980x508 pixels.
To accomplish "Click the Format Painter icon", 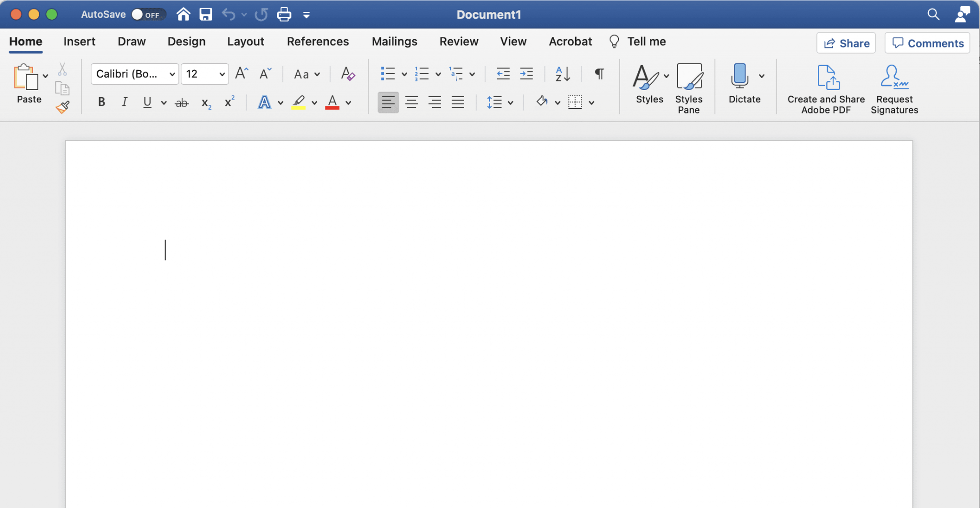I will tap(62, 106).
